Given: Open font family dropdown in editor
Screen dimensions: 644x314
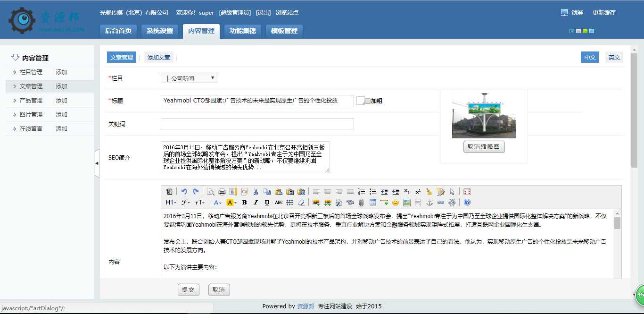Looking at the screenshot, I should pyautogui.click(x=186, y=203).
